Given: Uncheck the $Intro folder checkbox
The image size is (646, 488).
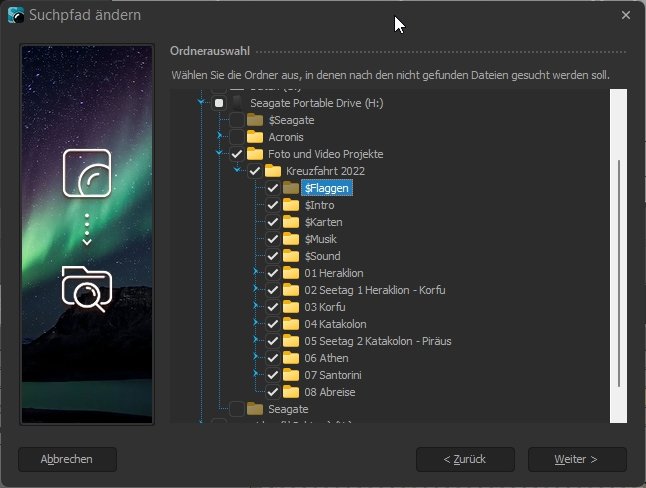Looking at the screenshot, I should click(x=273, y=205).
